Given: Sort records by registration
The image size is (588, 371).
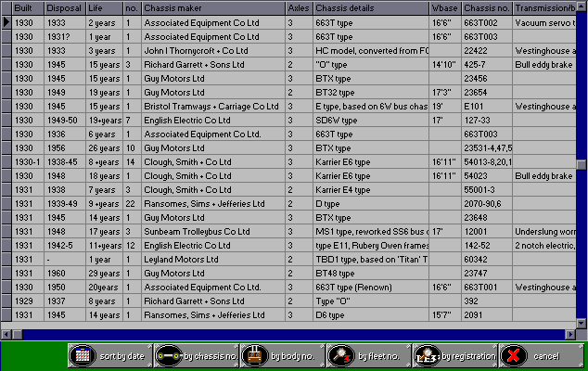Looking at the screenshot, I should (x=455, y=355).
